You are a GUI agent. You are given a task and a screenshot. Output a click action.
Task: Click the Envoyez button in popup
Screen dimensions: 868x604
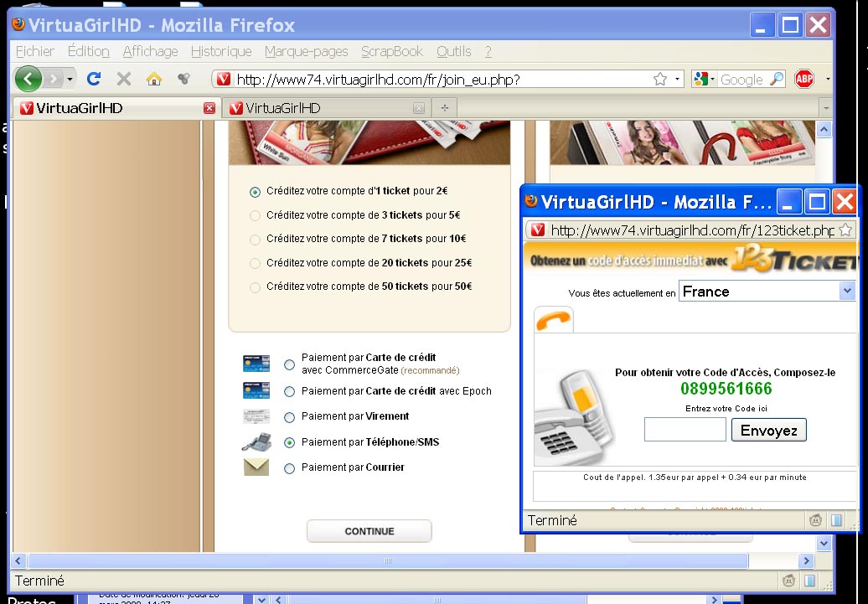point(769,430)
